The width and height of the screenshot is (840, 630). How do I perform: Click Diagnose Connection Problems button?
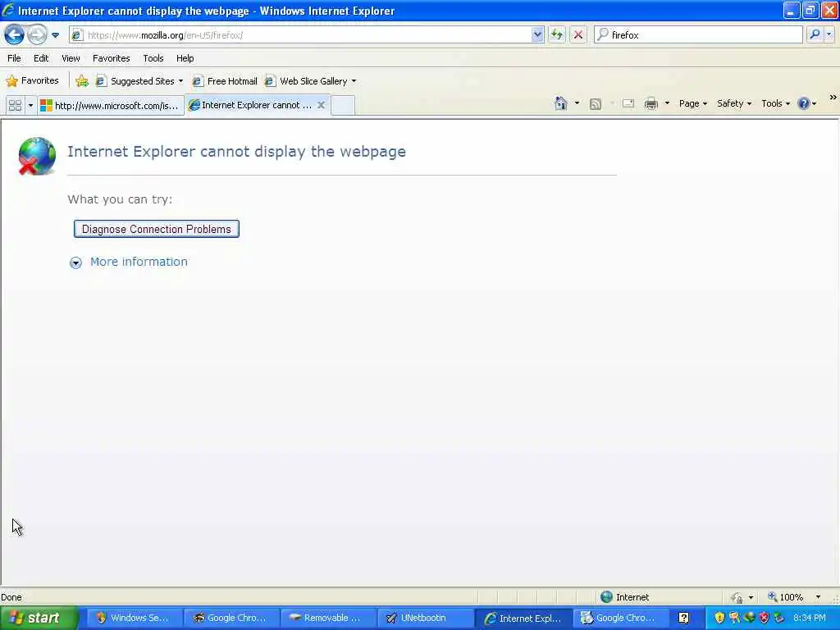point(157,229)
